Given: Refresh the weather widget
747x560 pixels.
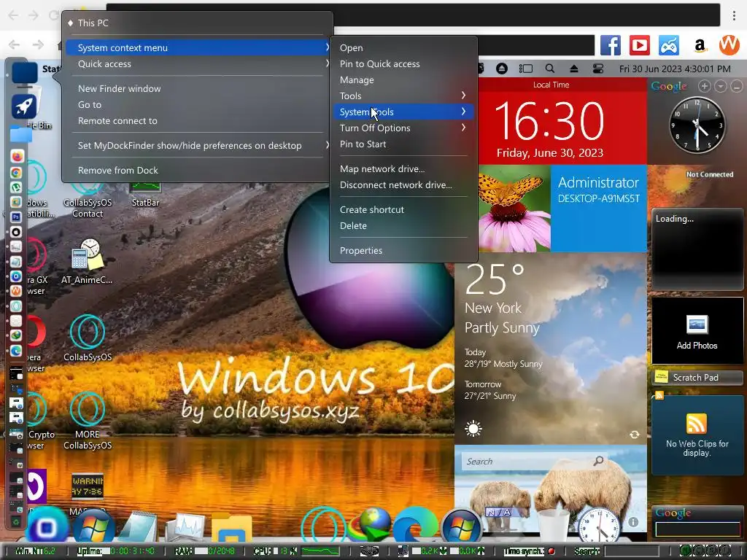Looking at the screenshot, I should click(634, 435).
